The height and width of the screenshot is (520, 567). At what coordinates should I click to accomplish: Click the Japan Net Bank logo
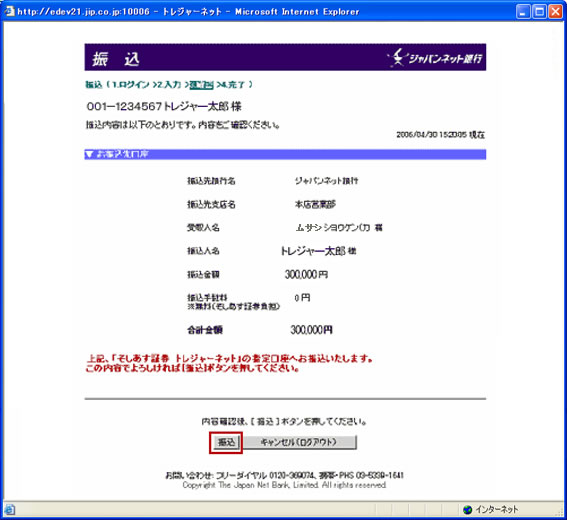coord(435,58)
